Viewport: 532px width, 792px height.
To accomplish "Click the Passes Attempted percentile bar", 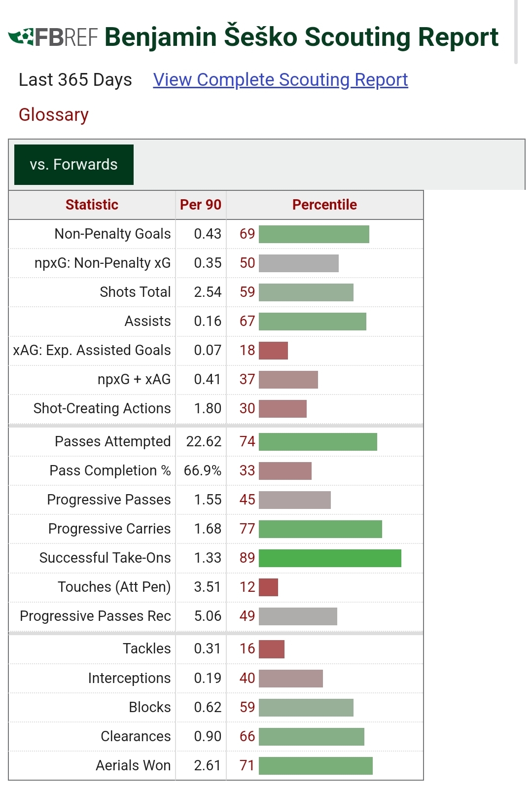I will (318, 441).
